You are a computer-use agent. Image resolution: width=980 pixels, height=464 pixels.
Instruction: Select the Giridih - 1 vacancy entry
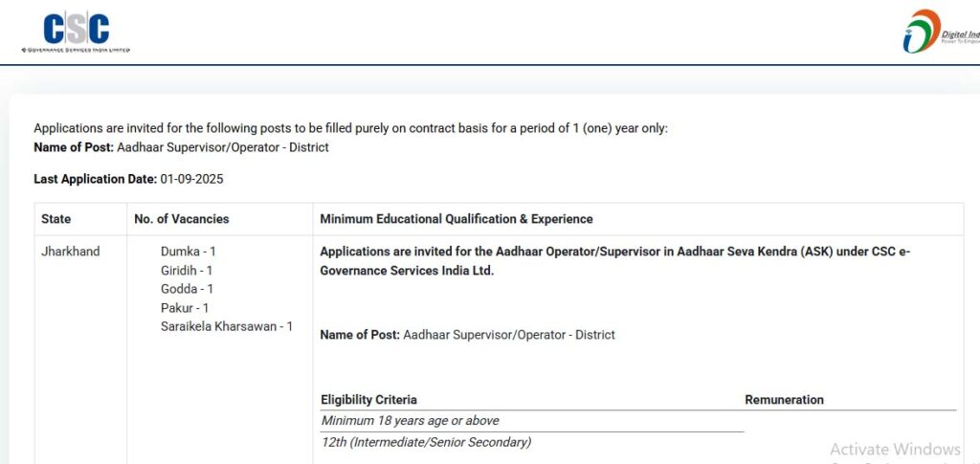[187, 271]
